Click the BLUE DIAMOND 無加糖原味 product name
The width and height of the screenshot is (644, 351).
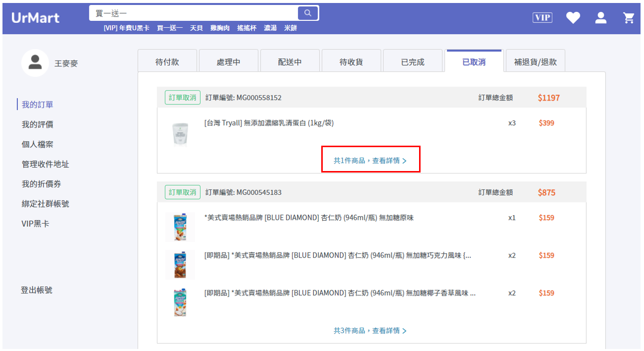click(309, 218)
